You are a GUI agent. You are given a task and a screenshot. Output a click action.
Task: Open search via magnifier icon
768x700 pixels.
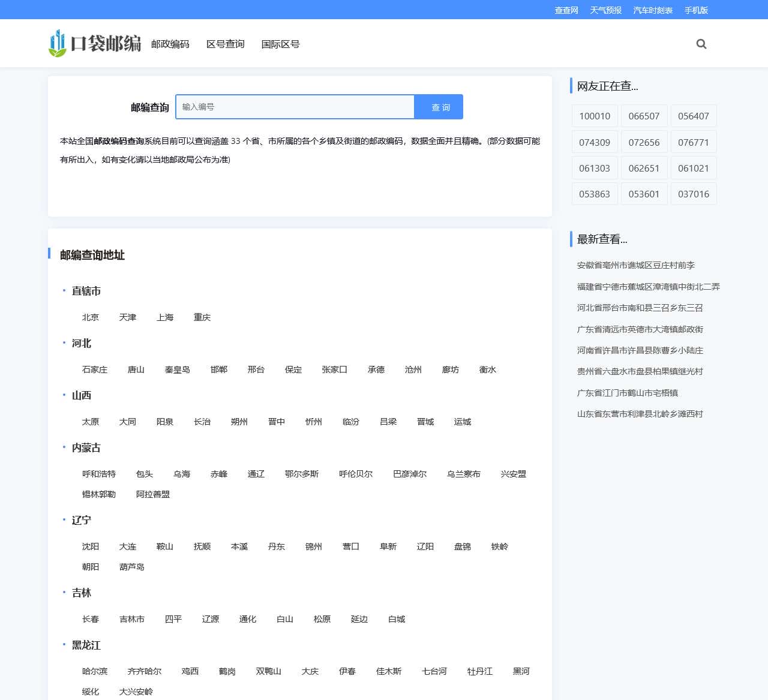click(x=701, y=43)
